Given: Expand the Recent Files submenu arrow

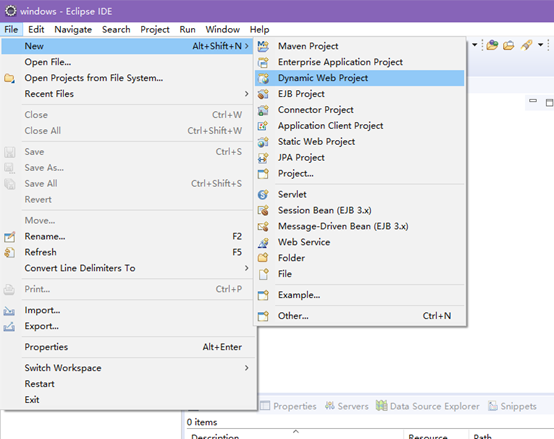Looking at the screenshot, I should [246, 94].
